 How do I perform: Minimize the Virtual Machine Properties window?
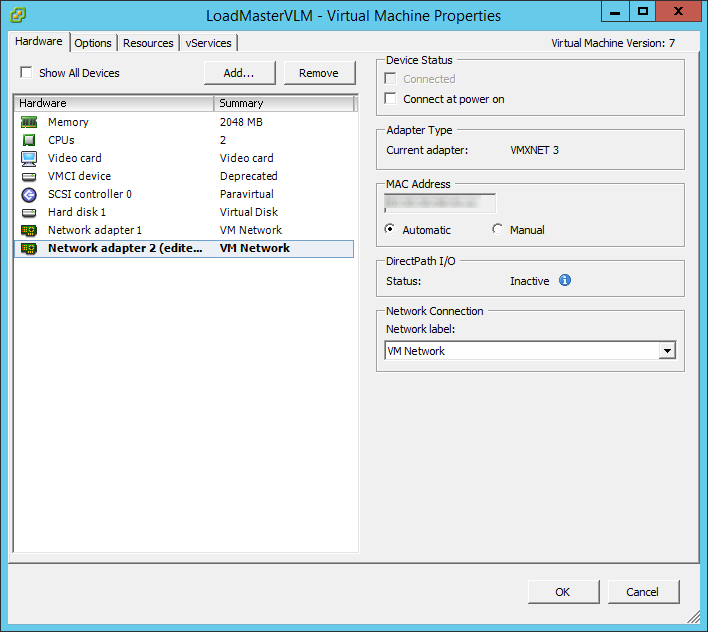click(615, 11)
